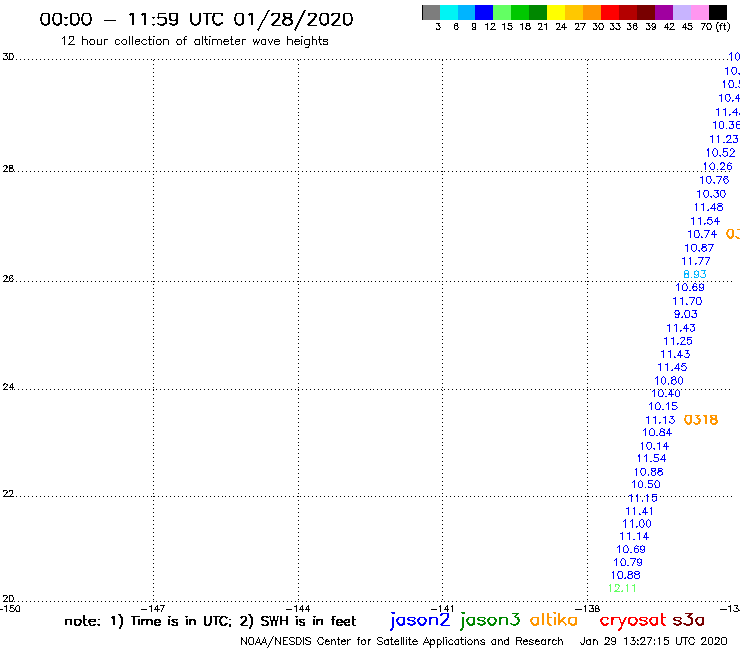
Task: Click the pure blue swatch above 12
Action: [484, 12]
